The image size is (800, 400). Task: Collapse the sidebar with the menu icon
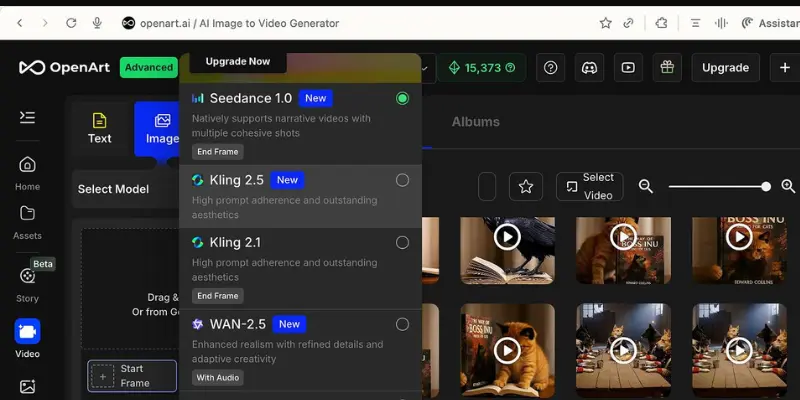pos(27,117)
